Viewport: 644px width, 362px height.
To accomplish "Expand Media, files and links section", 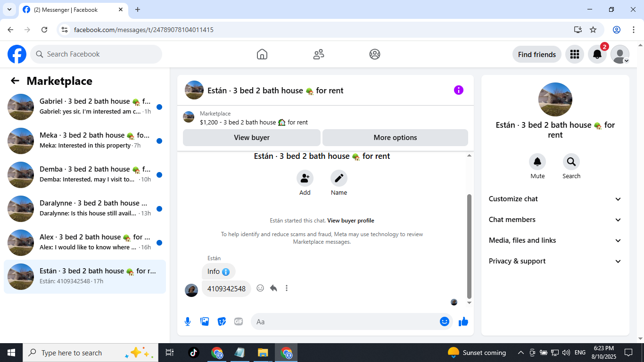I will click(555, 240).
